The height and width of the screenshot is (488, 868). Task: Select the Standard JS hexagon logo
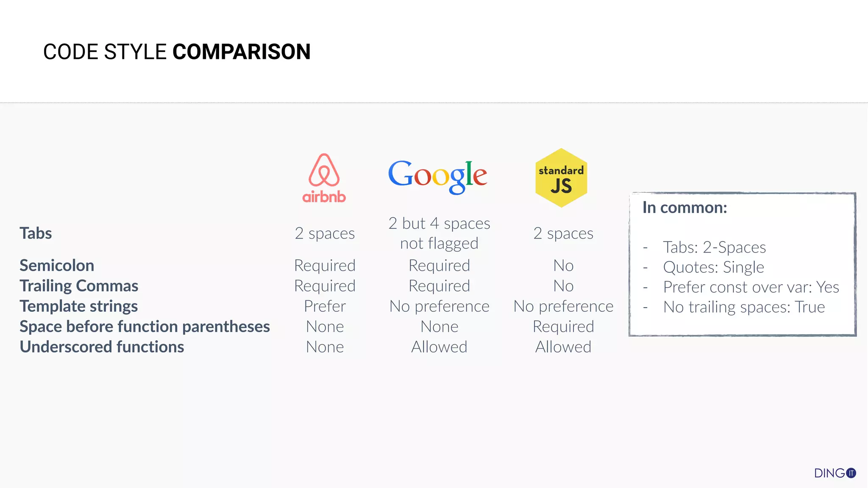click(561, 178)
